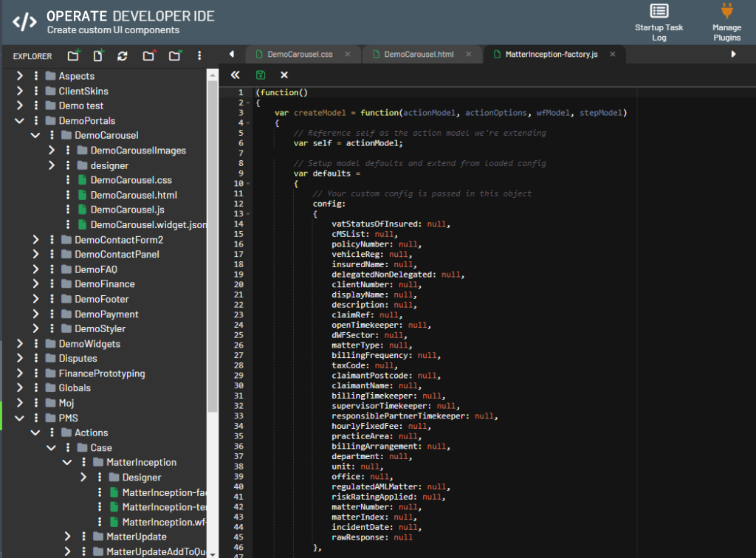Refresh the Explorer file tree

pos(123,55)
